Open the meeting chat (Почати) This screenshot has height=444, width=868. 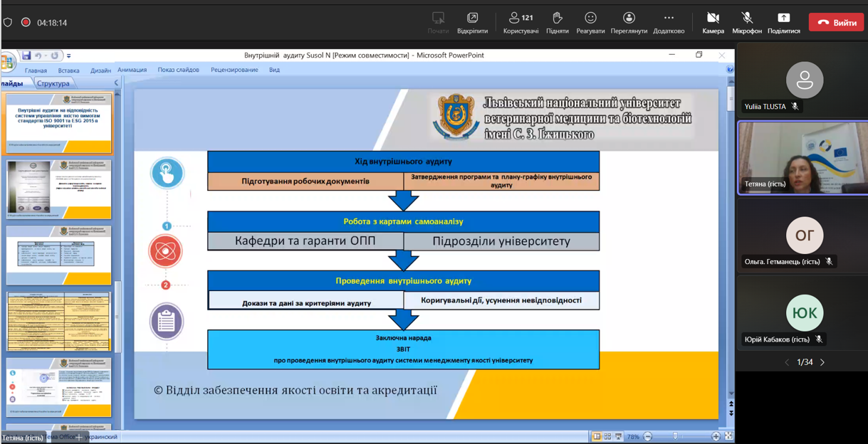[x=438, y=22]
